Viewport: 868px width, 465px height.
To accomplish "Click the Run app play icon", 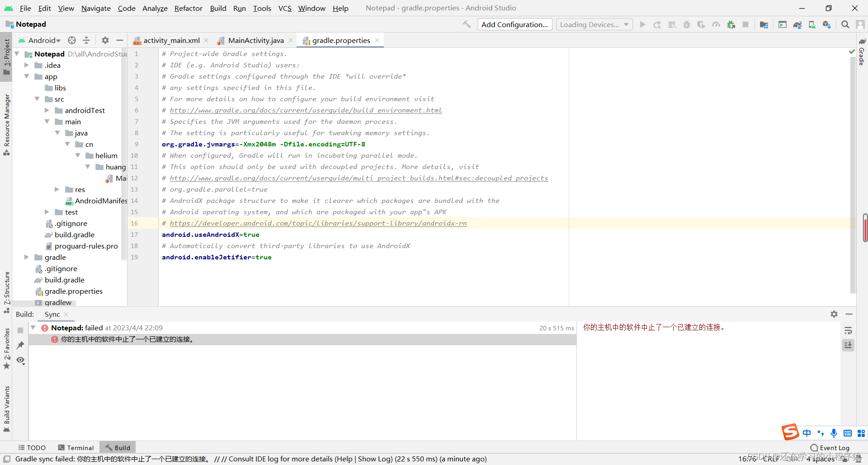I will pos(642,24).
